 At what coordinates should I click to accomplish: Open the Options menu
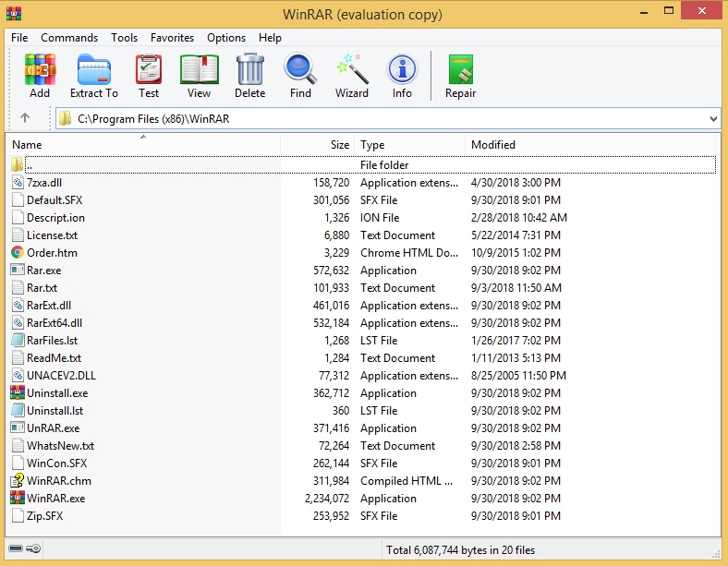coord(226,38)
